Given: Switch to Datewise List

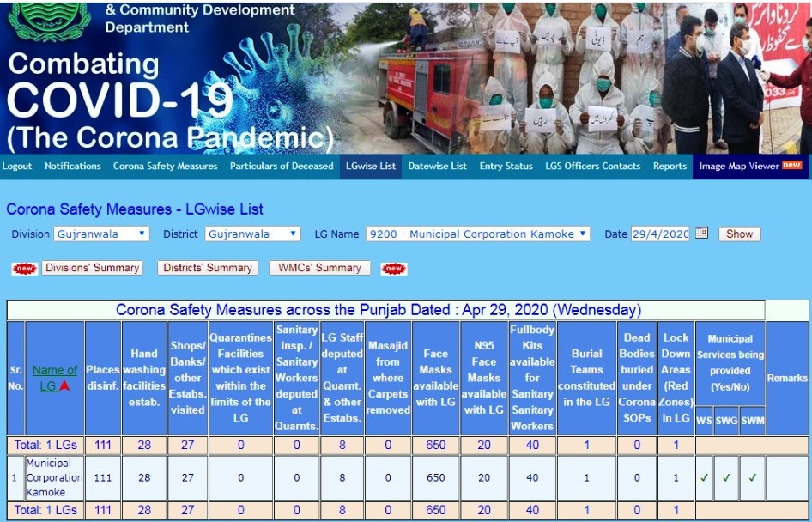Looking at the screenshot, I should 437,167.
